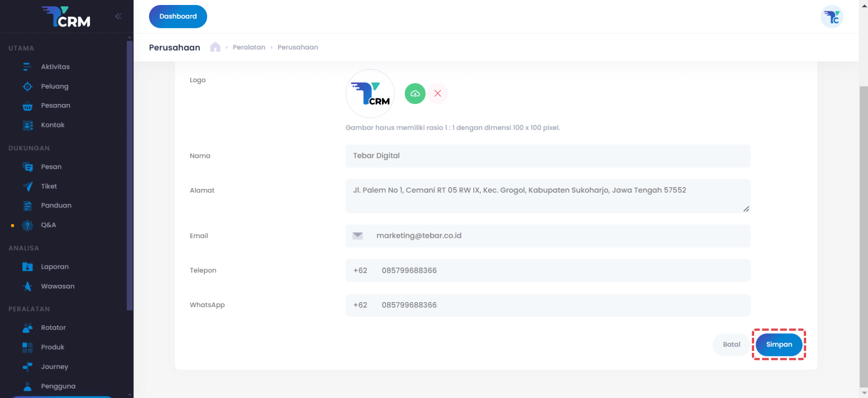Click the Peralatan breadcrumb link

(x=249, y=47)
